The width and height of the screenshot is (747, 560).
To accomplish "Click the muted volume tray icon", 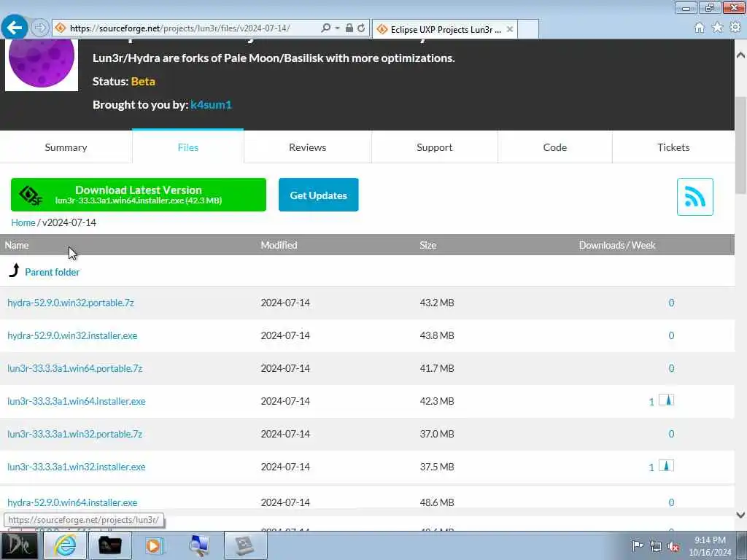I will 673,547.
